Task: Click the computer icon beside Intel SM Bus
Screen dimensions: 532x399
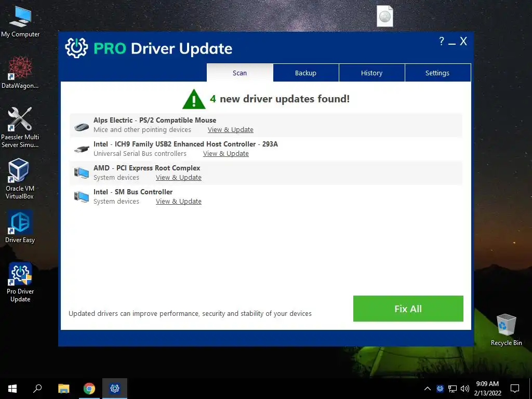Action: [82, 196]
